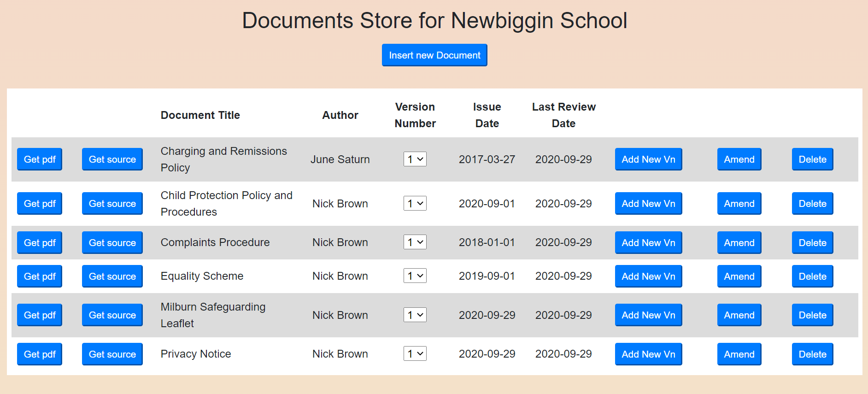Delete the Complaints Procedure document

(x=813, y=243)
